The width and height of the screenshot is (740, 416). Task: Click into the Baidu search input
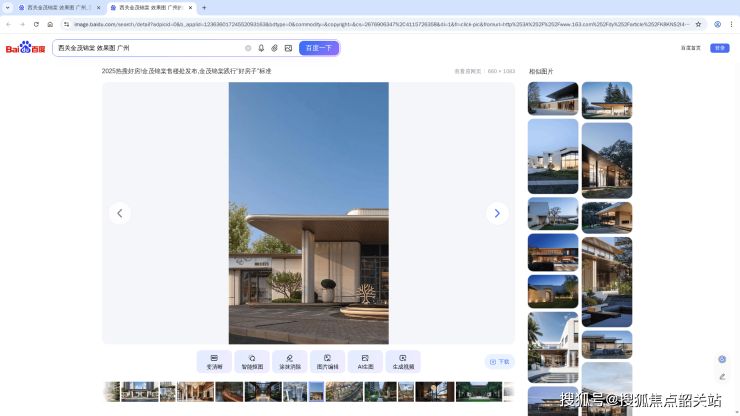tap(149, 48)
